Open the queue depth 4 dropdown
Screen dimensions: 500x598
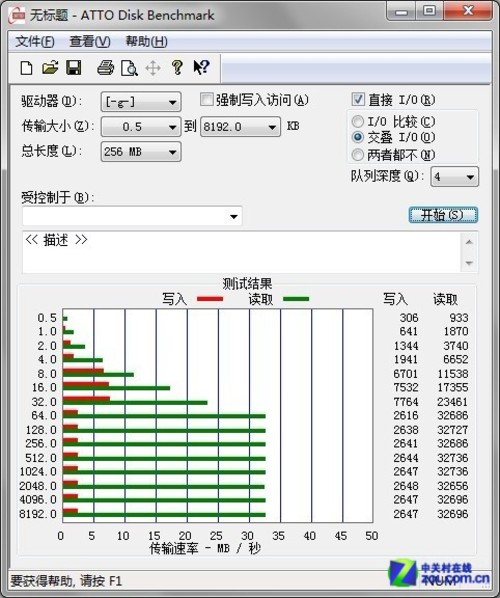pyautogui.click(x=454, y=177)
